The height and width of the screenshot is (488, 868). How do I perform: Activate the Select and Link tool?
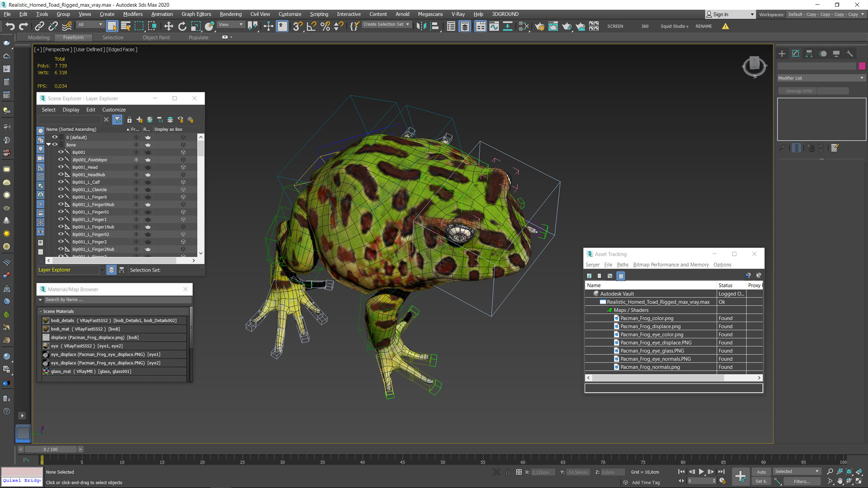40,26
